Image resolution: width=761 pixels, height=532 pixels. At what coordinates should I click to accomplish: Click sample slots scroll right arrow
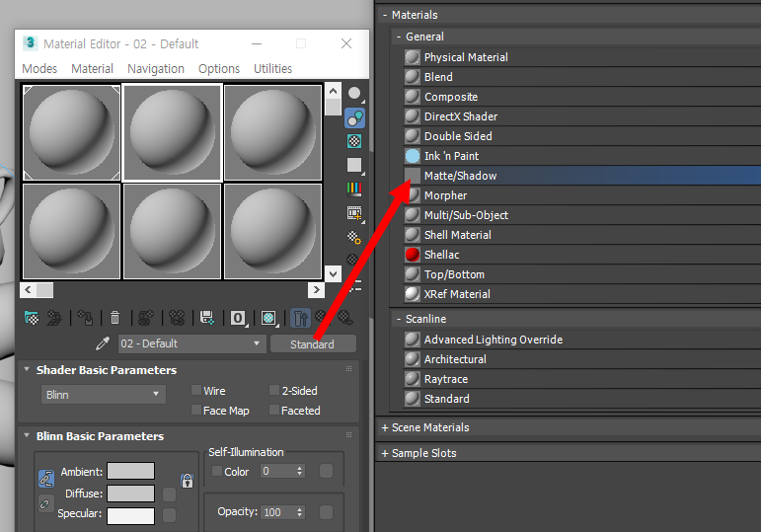click(316, 290)
